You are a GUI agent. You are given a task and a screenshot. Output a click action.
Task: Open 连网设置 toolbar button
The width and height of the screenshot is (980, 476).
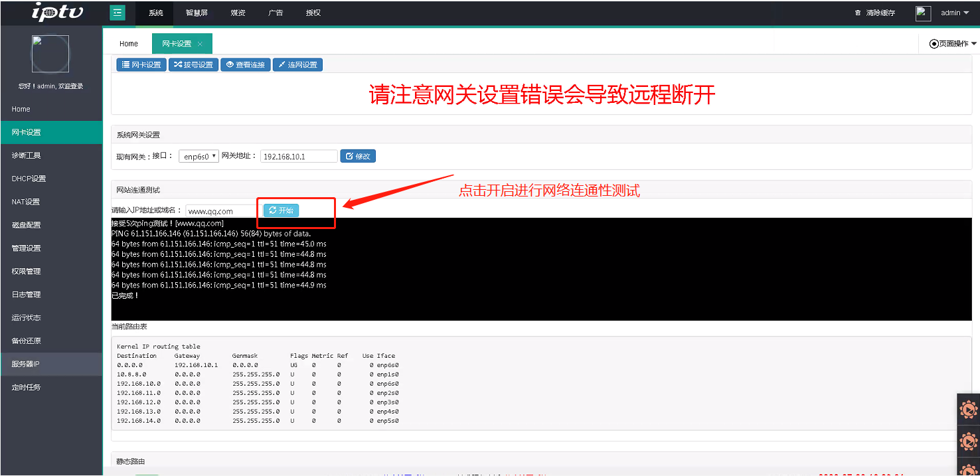click(297, 64)
